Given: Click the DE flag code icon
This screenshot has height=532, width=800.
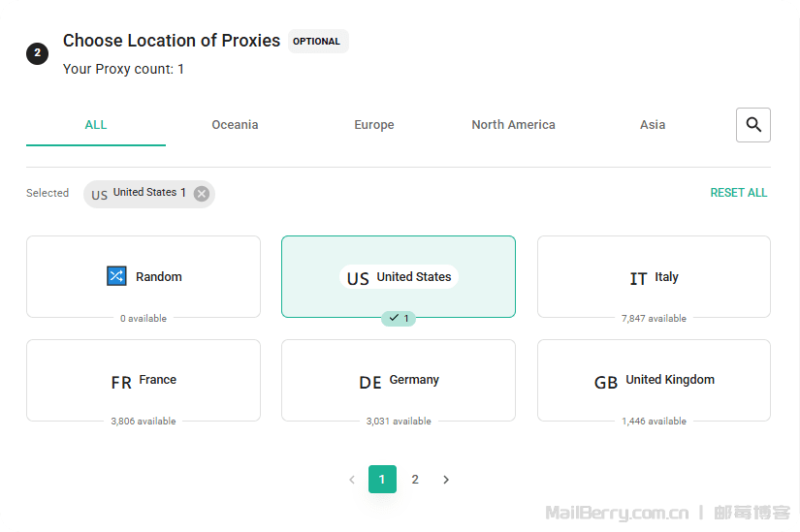Looking at the screenshot, I should coord(370,382).
